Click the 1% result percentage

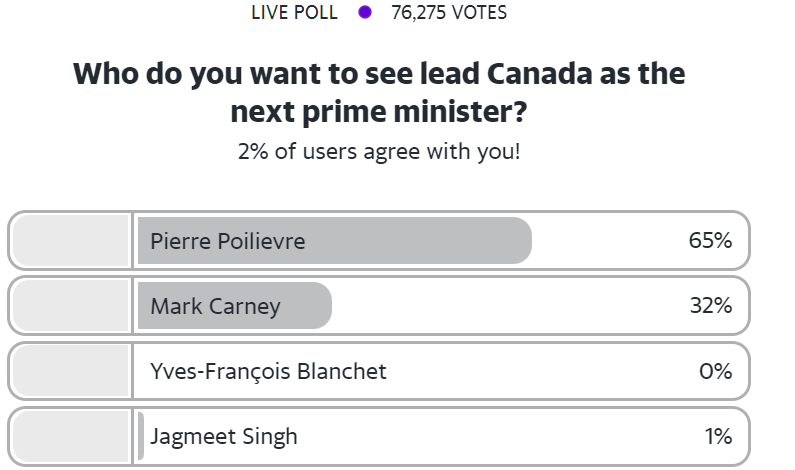click(718, 437)
